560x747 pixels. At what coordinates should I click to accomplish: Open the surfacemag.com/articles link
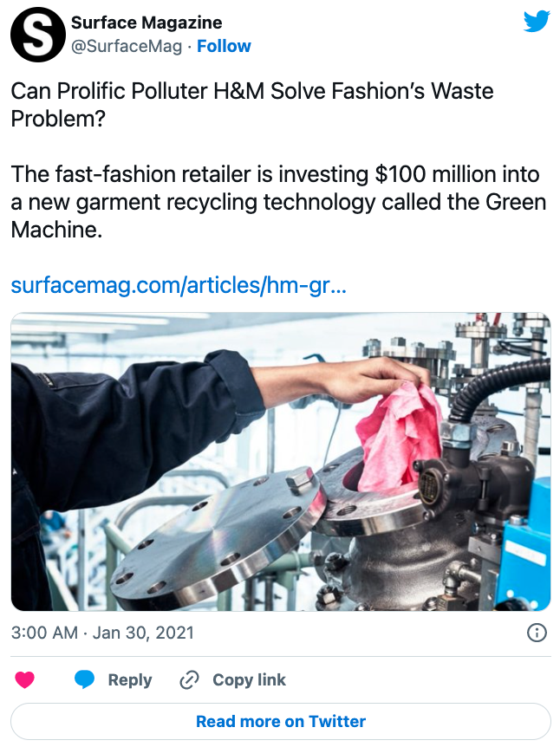[179, 285]
